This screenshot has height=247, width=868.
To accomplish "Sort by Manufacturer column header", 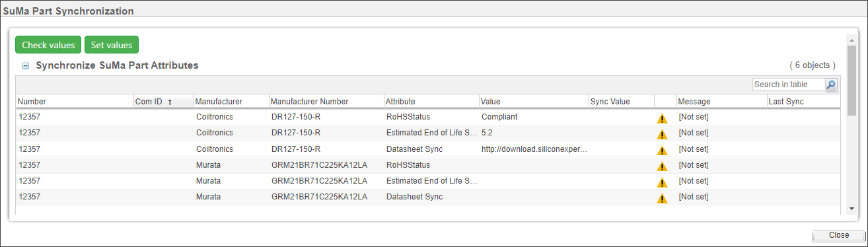I will click(219, 102).
